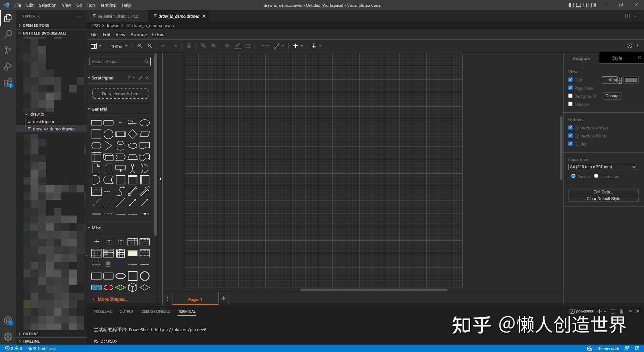This screenshot has height=352, width=644.
Task: Disable the Grid checkbox
Action: pyautogui.click(x=570, y=79)
